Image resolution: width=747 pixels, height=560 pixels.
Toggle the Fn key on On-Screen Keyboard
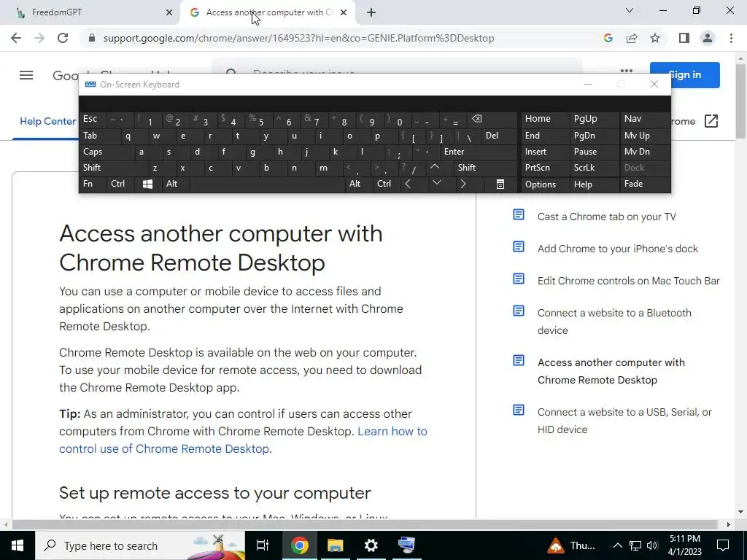coord(93,184)
